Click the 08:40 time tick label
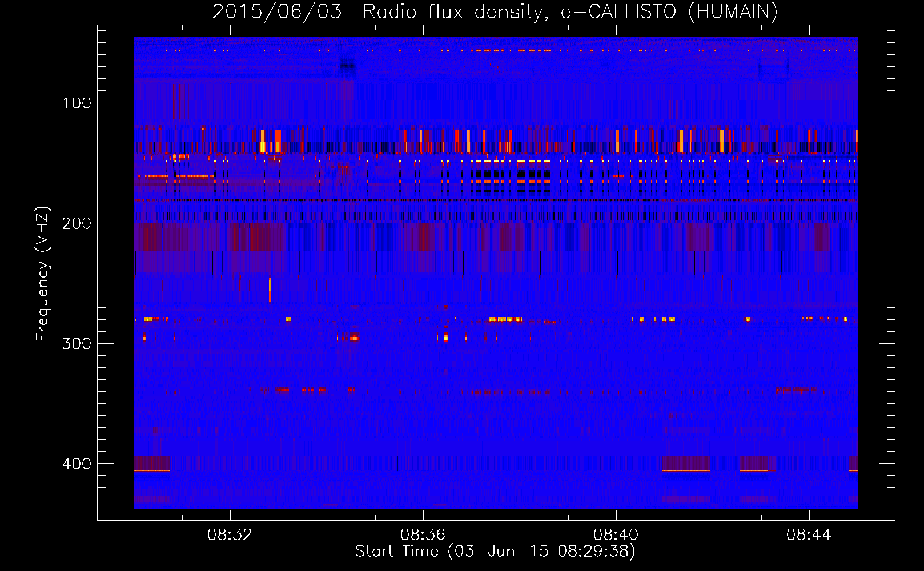The width and height of the screenshot is (924, 571). pos(616,535)
